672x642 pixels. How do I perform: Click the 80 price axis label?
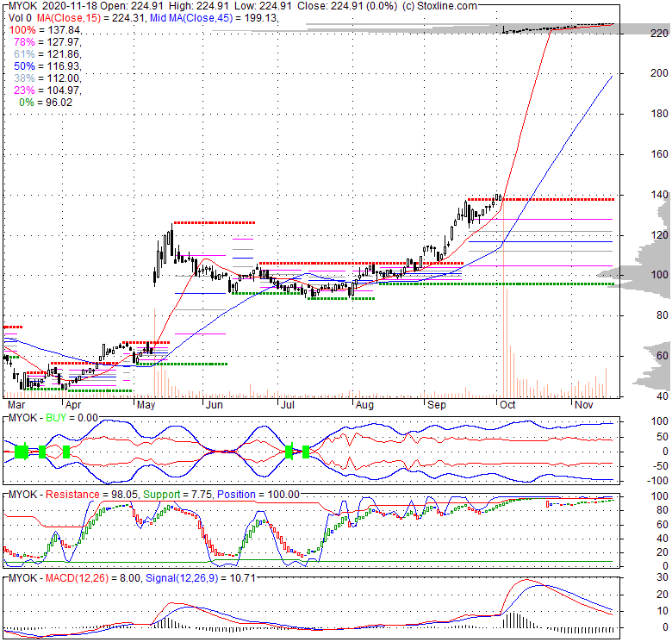click(663, 315)
